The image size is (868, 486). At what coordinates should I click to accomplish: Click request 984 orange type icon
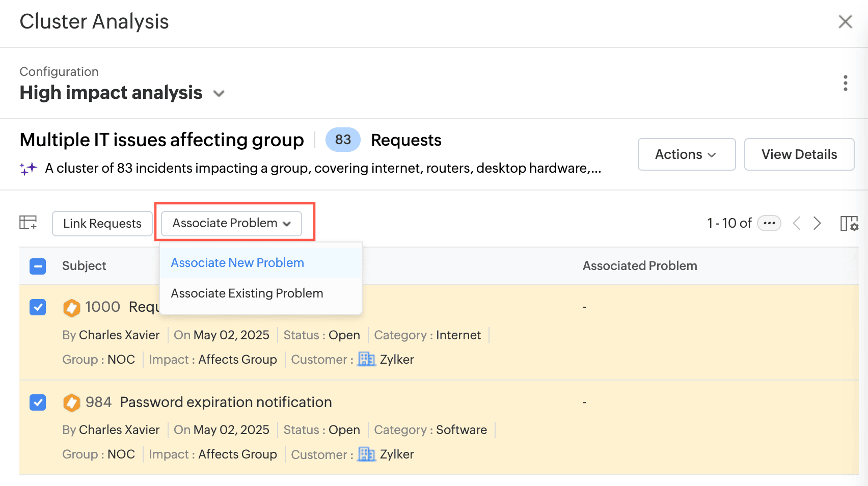tap(71, 402)
